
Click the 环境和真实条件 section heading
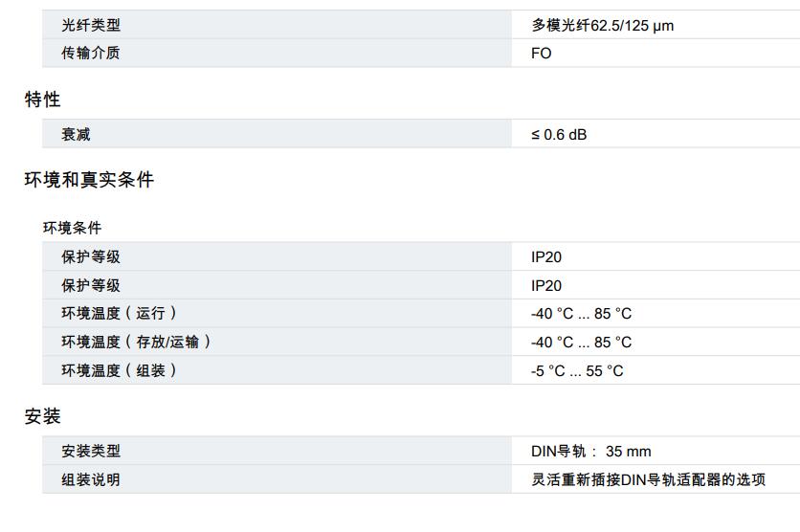[89, 180]
